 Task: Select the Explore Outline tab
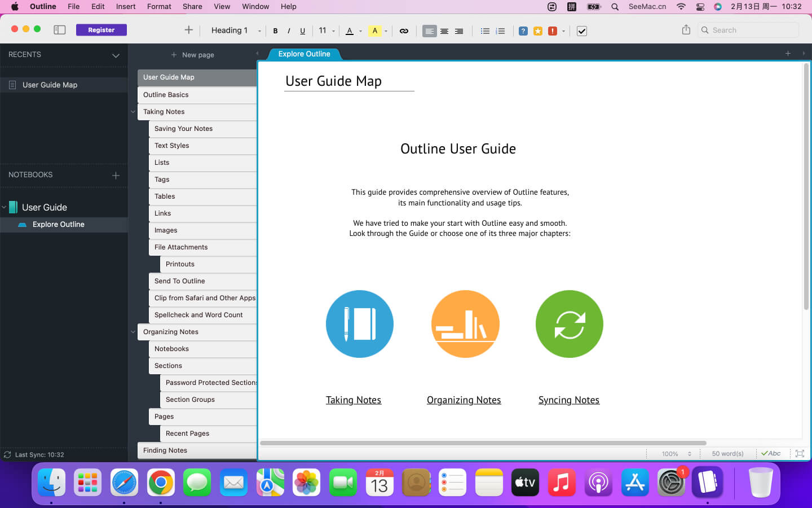304,54
